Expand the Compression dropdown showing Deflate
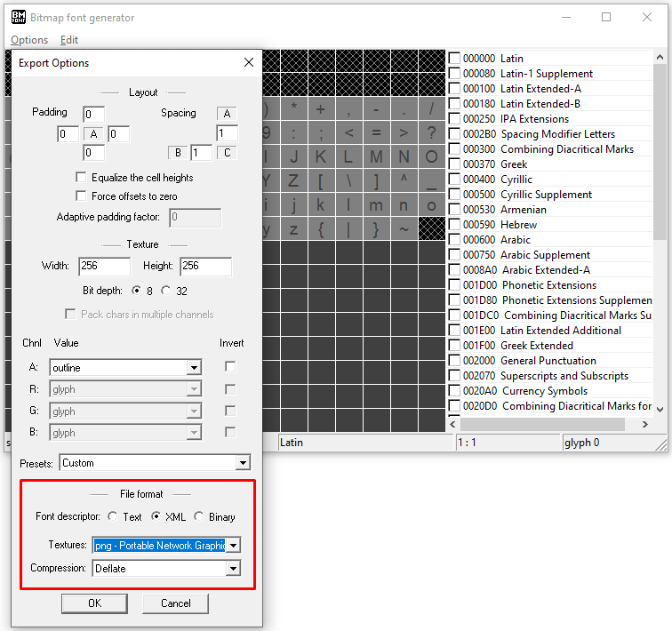This screenshot has height=631, width=672. 233,569
